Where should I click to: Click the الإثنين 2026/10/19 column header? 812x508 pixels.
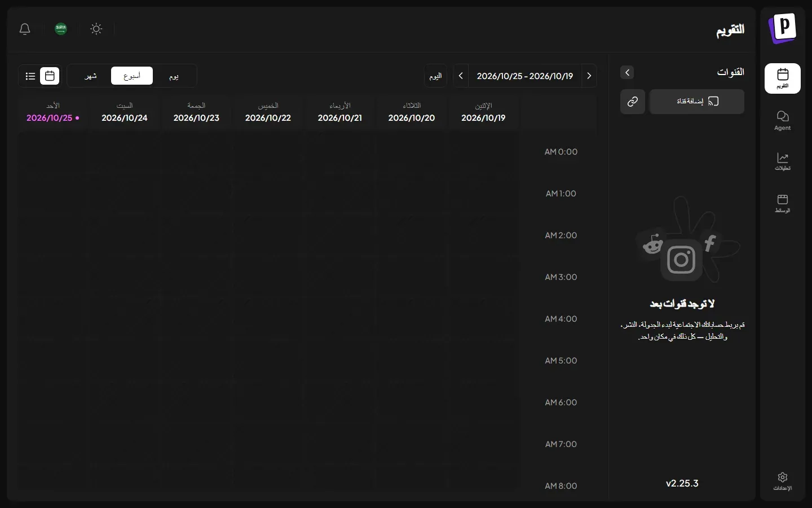point(483,112)
